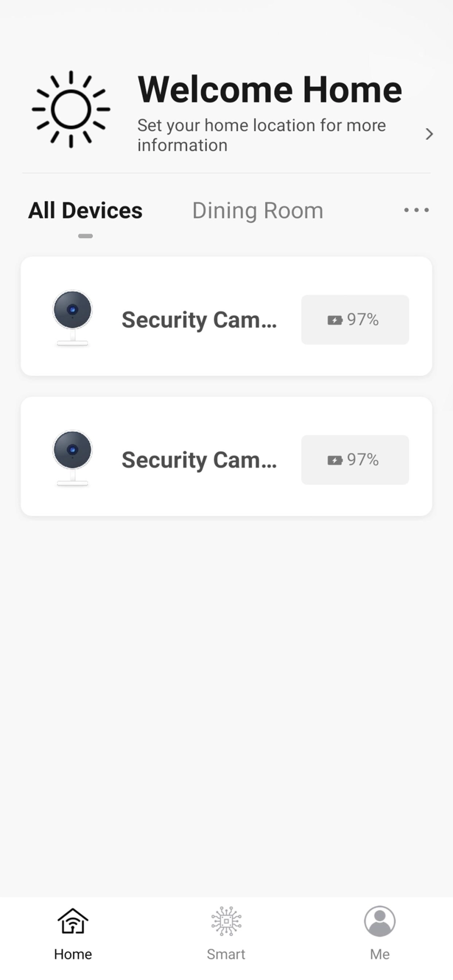Open the second Security Camera device name
453x980 pixels.
coord(199,460)
